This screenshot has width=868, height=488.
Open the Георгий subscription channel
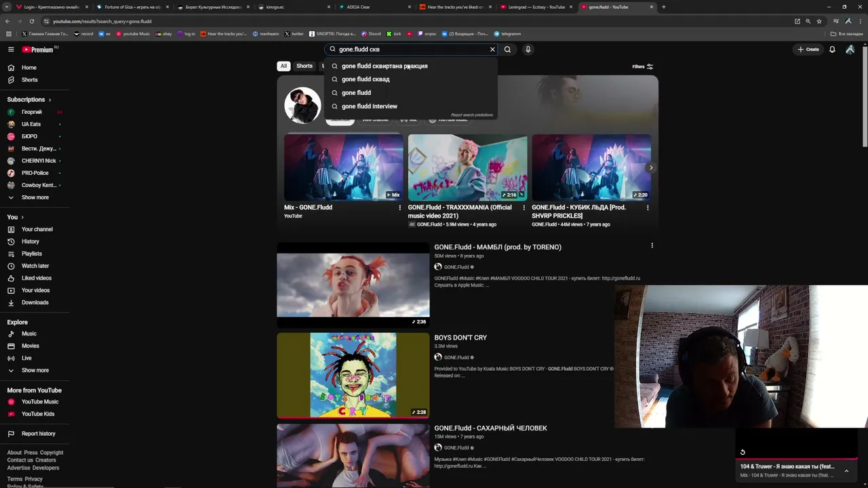[x=33, y=112]
